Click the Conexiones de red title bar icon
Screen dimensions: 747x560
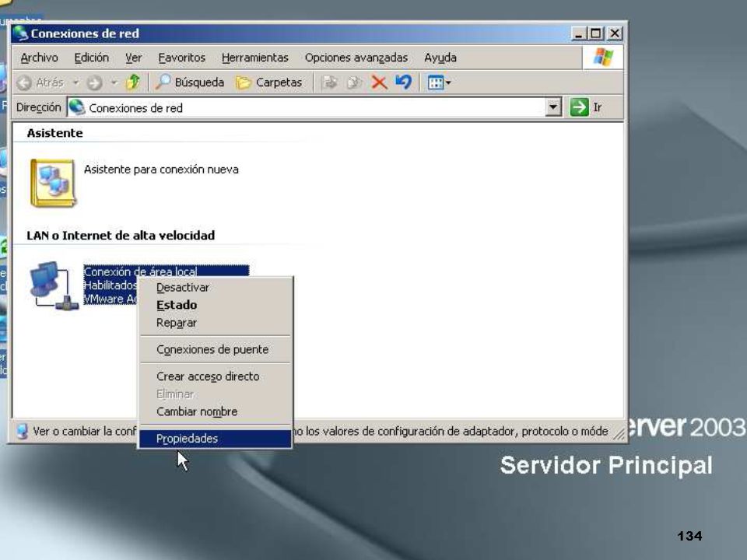click(x=20, y=33)
